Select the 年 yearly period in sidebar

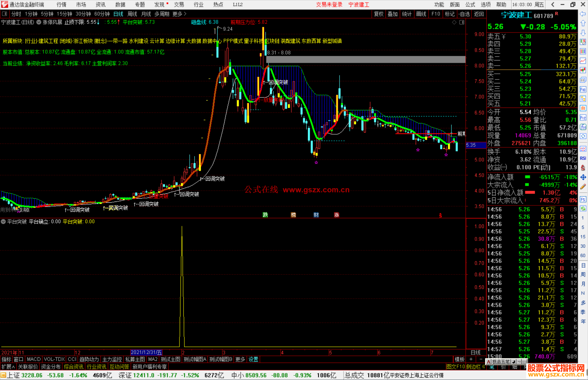583,321
